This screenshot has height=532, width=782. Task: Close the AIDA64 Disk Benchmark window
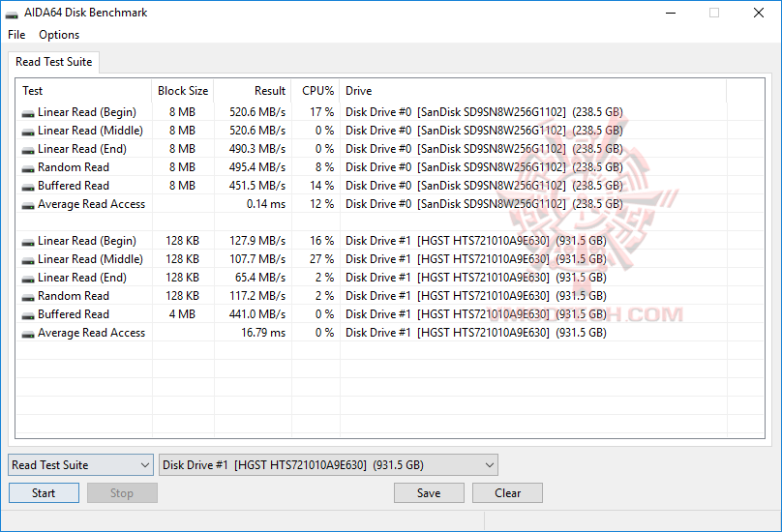click(x=759, y=13)
